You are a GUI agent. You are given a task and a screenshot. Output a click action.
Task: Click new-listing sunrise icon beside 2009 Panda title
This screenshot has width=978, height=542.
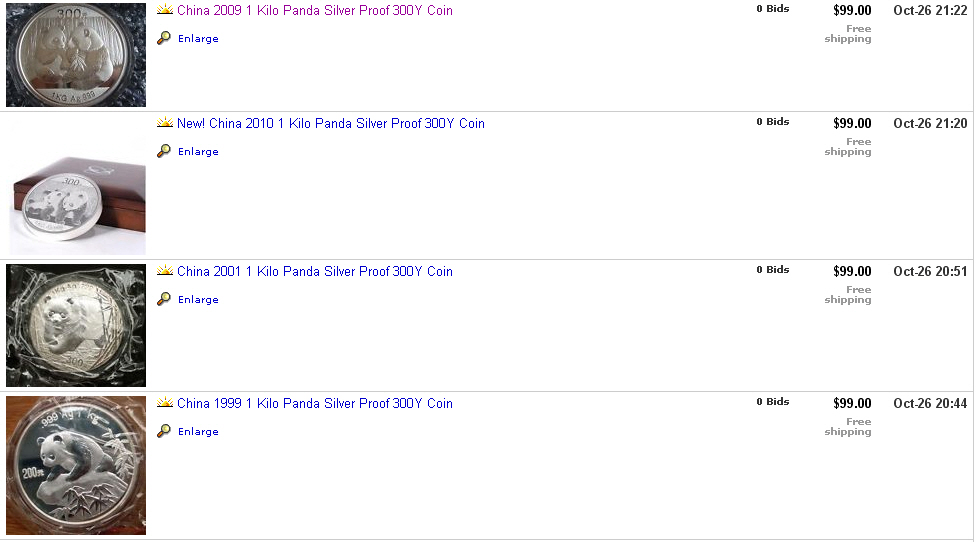pos(165,11)
